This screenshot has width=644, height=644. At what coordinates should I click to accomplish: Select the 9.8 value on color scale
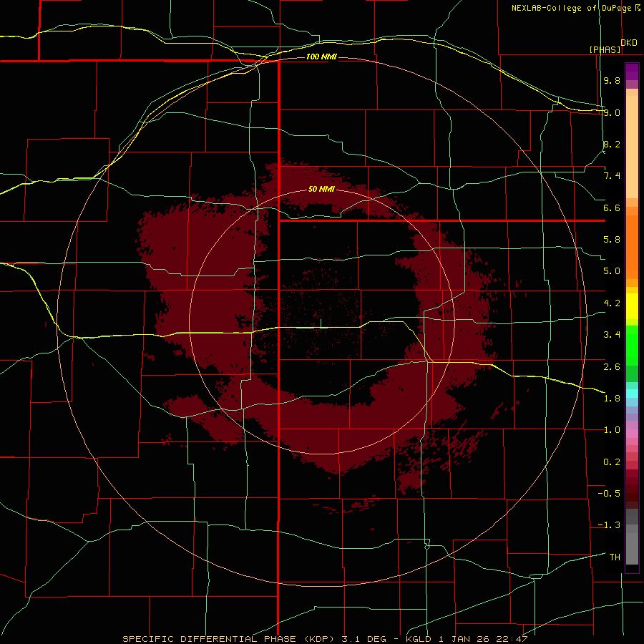(x=612, y=81)
